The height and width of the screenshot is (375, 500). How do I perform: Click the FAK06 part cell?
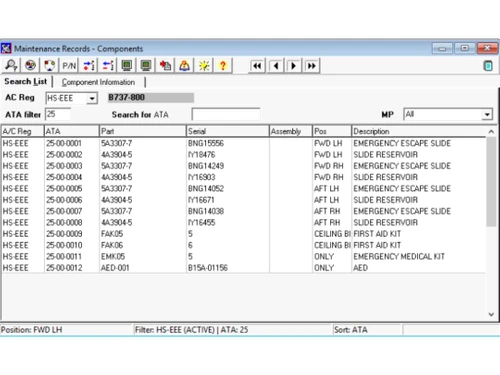[x=143, y=245]
